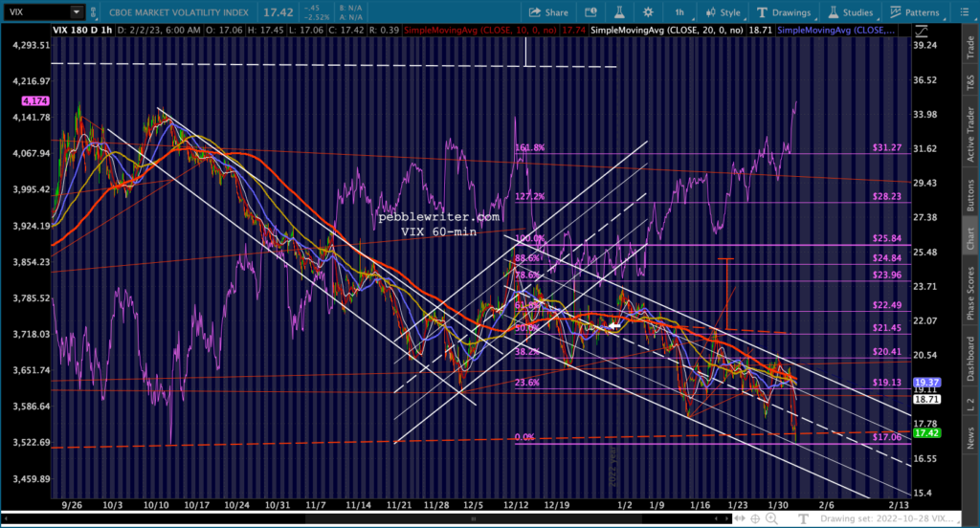Click the 0.0% Fibonacci percentage label

coord(524,437)
